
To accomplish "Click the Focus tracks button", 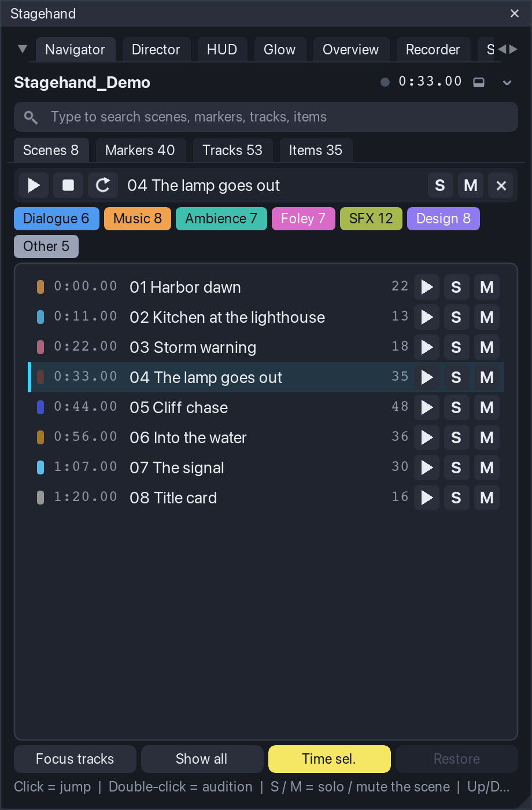I will pos(75,759).
